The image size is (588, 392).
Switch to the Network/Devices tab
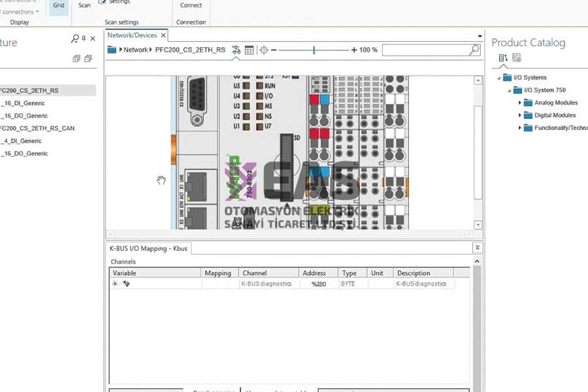(132, 35)
